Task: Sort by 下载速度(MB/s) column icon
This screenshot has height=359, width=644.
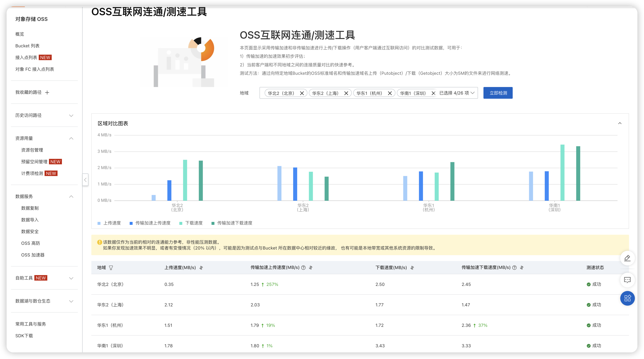Action: (x=412, y=268)
